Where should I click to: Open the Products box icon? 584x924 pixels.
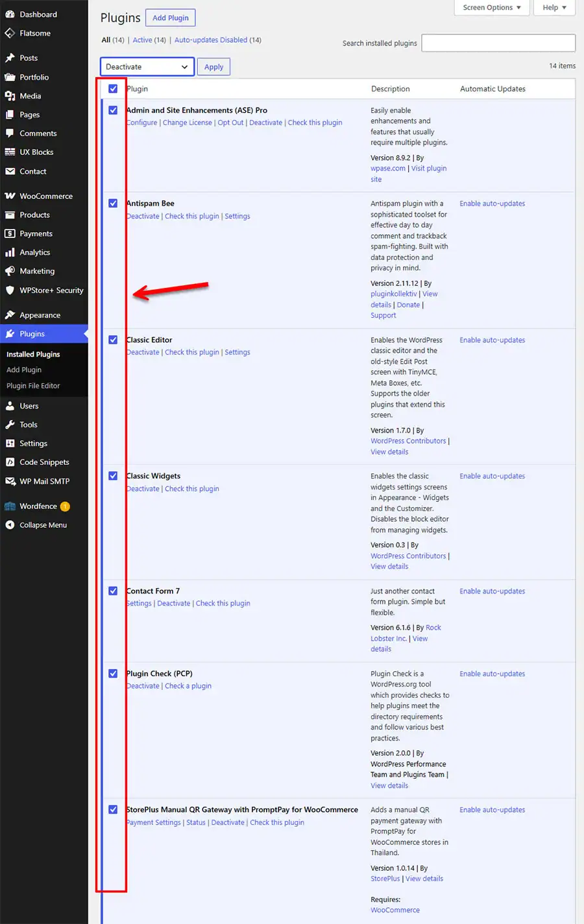pyautogui.click(x=10, y=215)
